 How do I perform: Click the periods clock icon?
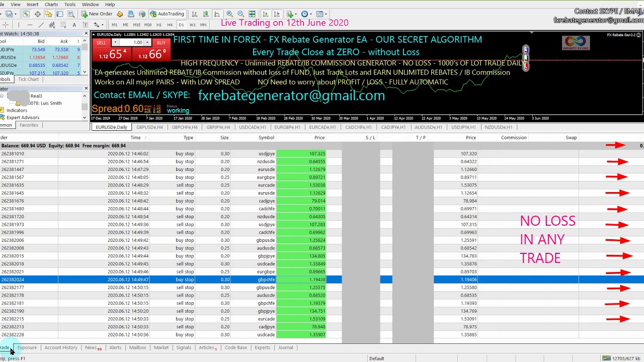[304, 14]
